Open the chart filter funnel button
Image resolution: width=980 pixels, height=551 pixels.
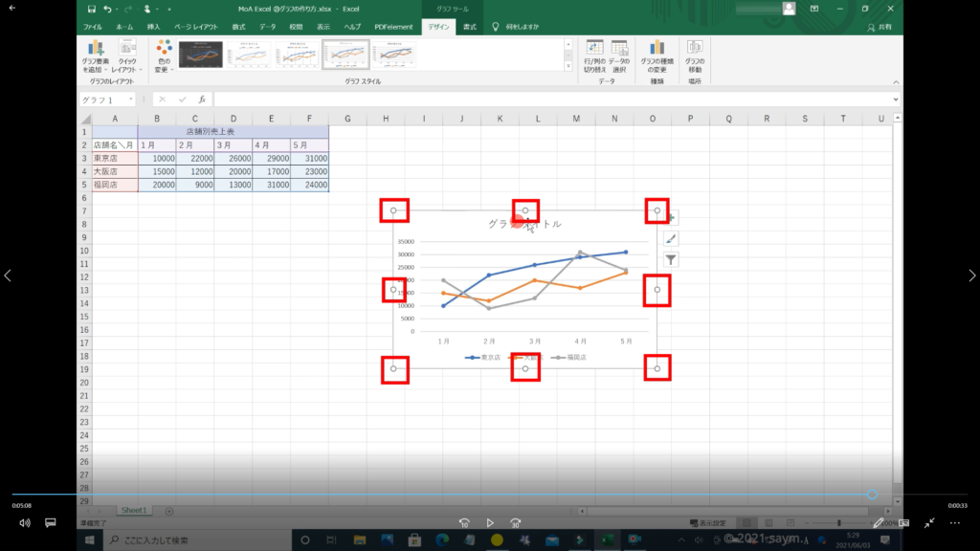coord(671,259)
